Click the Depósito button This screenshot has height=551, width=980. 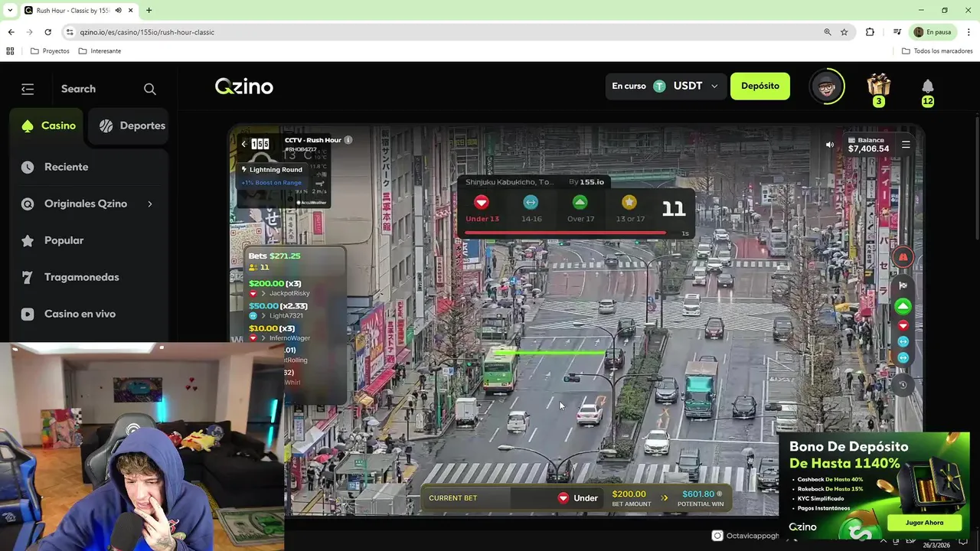point(760,86)
